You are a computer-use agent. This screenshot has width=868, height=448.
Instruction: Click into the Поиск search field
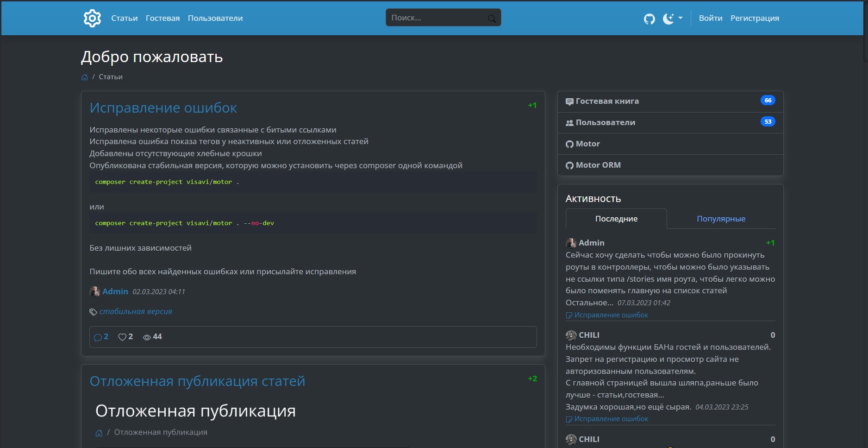pyautogui.click(x=435, y=18)
